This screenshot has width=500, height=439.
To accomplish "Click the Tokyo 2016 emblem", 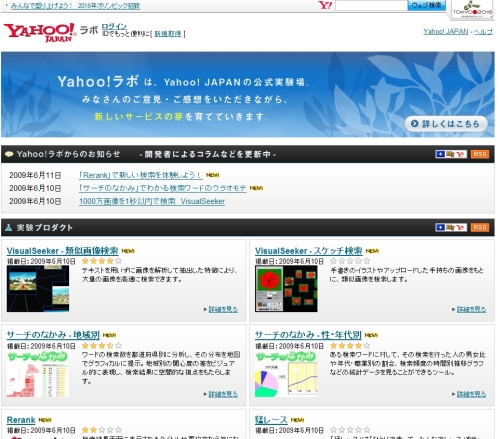I will pyautogui.click(x=472, y=9).
